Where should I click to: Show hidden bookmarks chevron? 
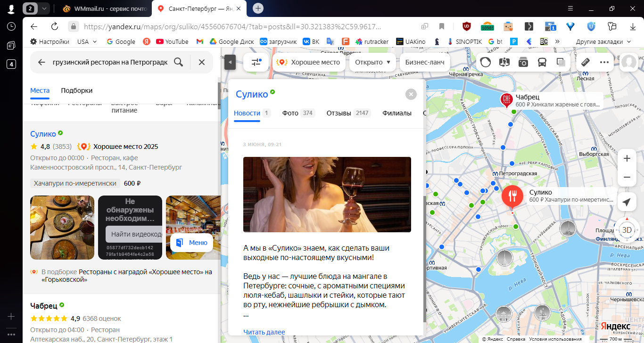[x=558, y=41]
